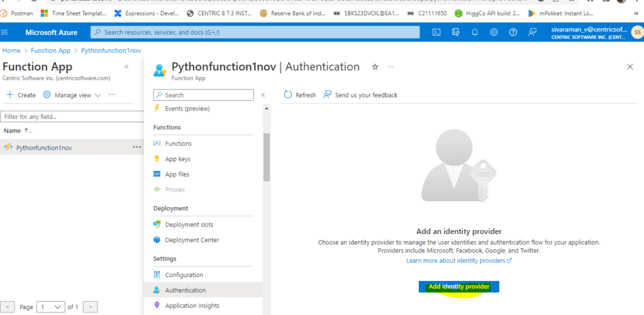Click the scroll up arrow of resource menu
Viewport: 644px width, 315px height.
point(266,109)
